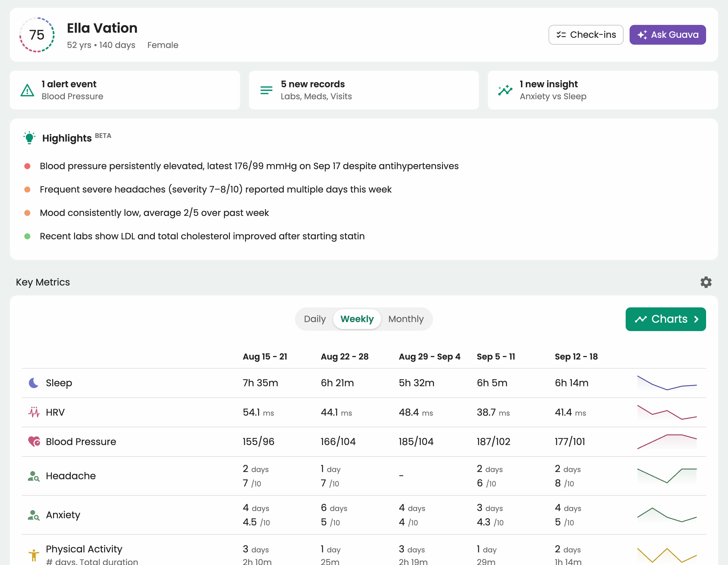Click the Highlights lightbulb icon
The height and width of the screenshot is (565, 728).
29,138
